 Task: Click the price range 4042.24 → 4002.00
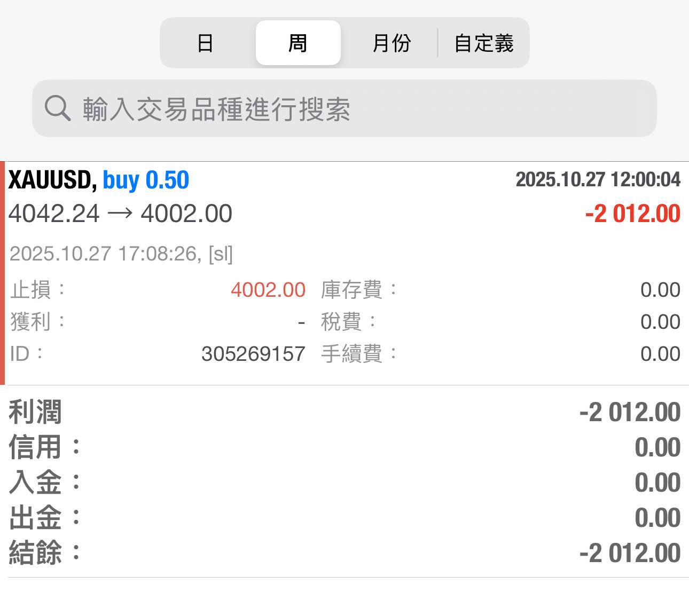point(120,214)
